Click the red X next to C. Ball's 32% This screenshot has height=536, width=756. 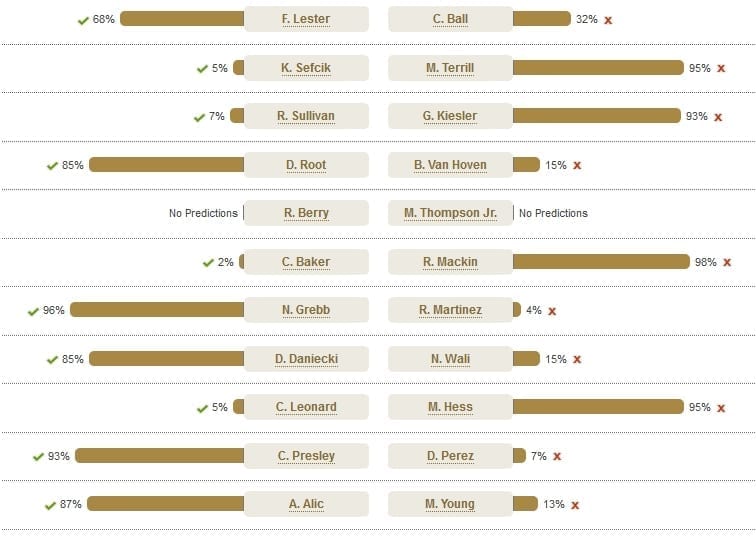(x=608, y=20)
